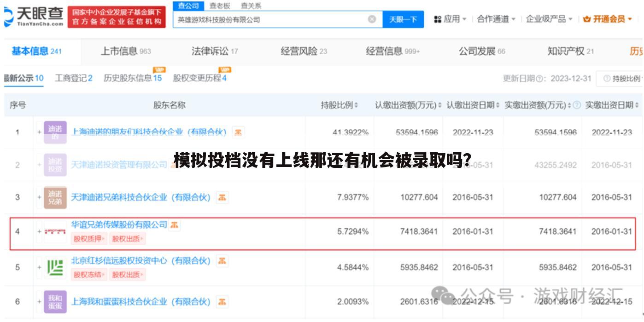644x322 pixels.
Task: Click the help icon beside 更新日期
Action: coord(539,79)
